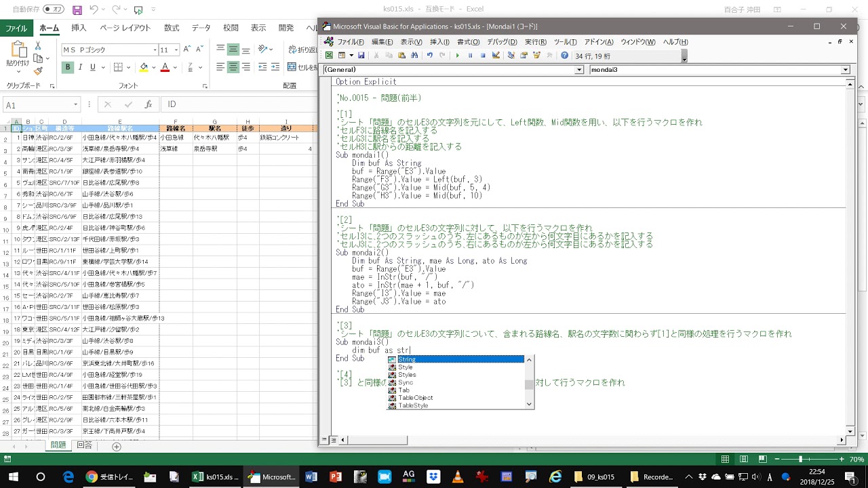The height and width of the screenshot is (488, 868).
Task: Click the Find binoculars icon in VBA toolbar
Action: click(415, 56)
